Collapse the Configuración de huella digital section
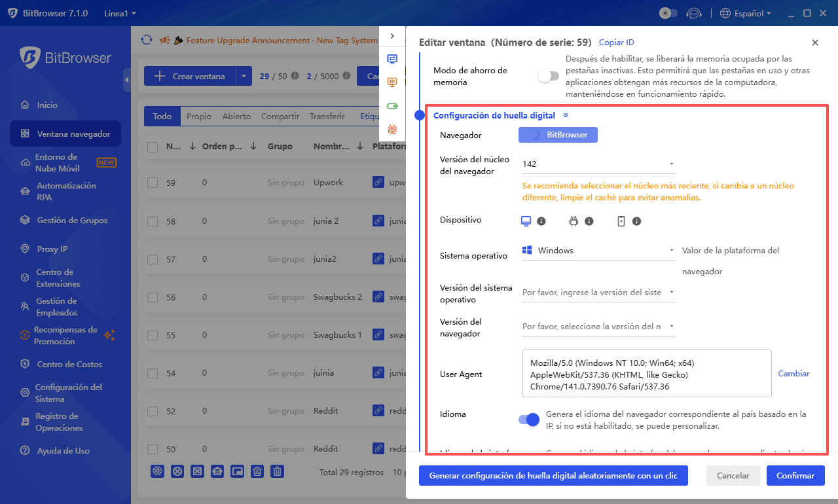 [x=564, y=115]
